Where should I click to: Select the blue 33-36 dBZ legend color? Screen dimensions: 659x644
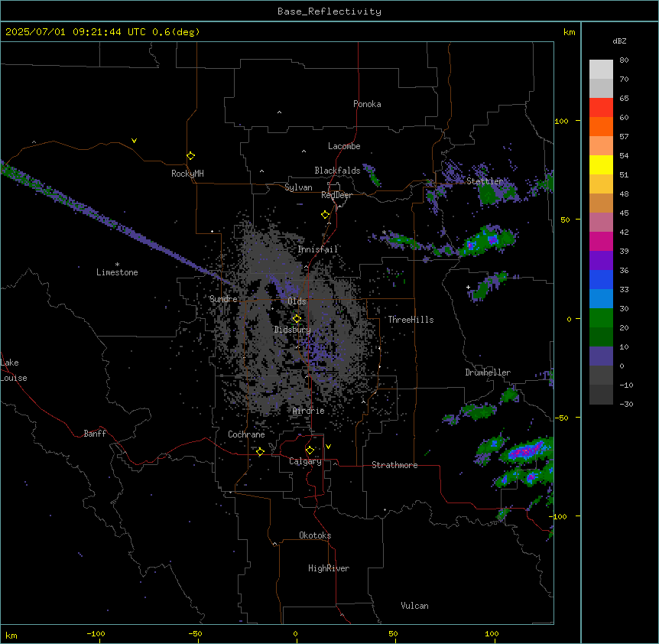(601, 279)
